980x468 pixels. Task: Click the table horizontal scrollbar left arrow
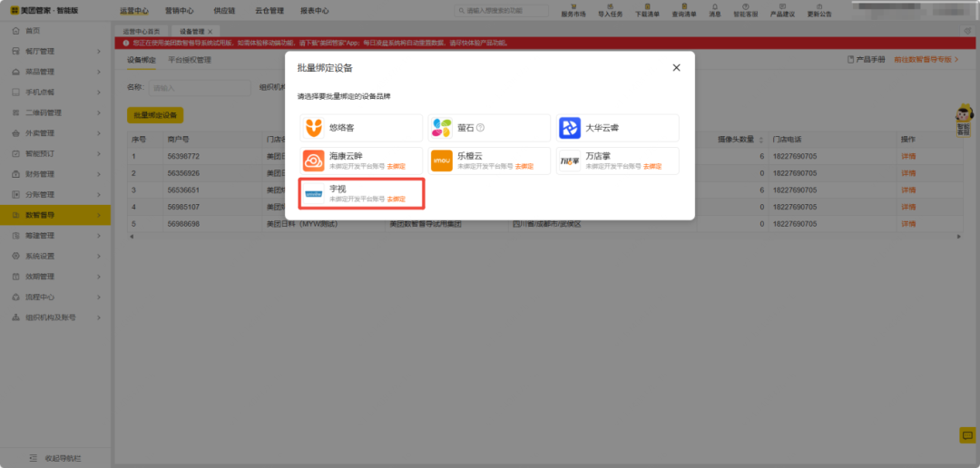pyautogui.click(x=132, y=237)
